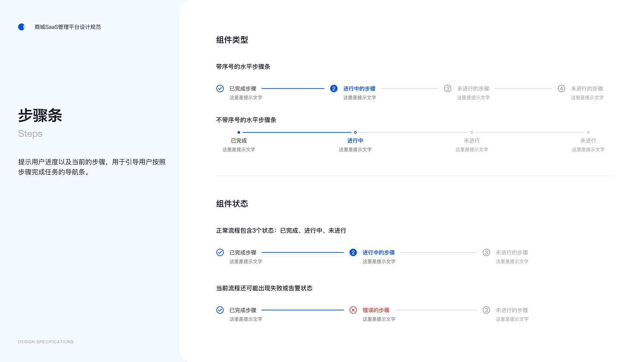Click the completed step checkmark icon
The width and height of the screenshot is (644, 362).
point(220,88)
